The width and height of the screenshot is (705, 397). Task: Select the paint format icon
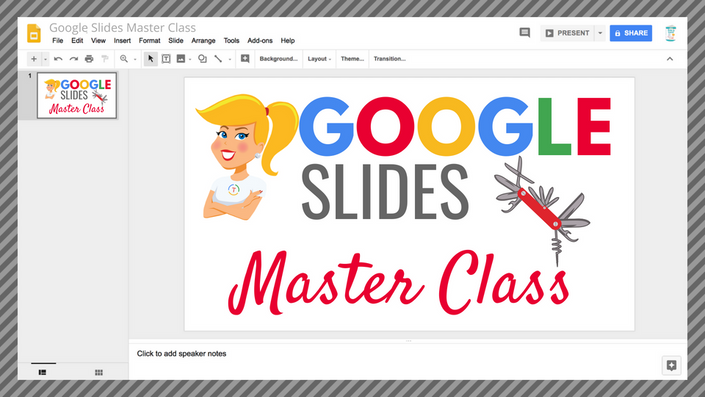point(105,59)
